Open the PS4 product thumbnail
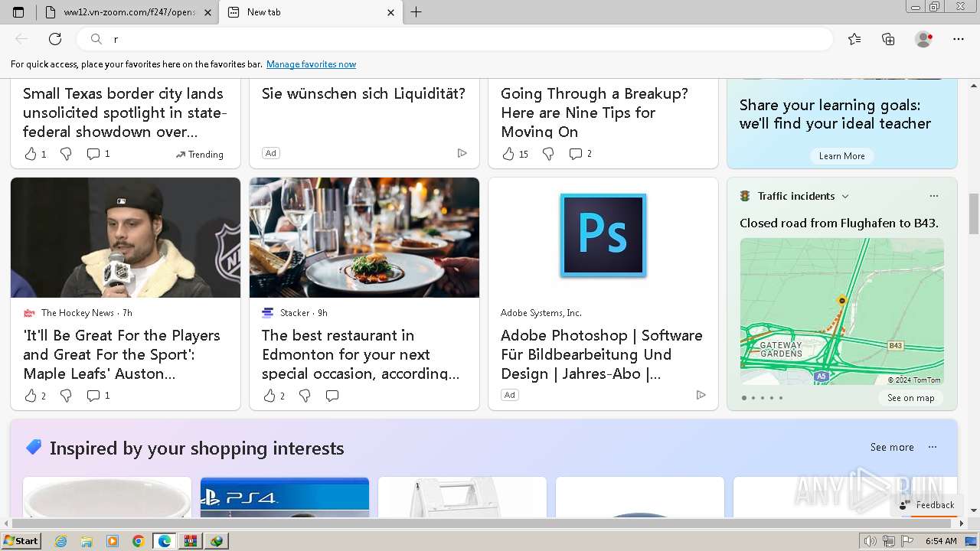The image size is (980, 551). [285, 497]
